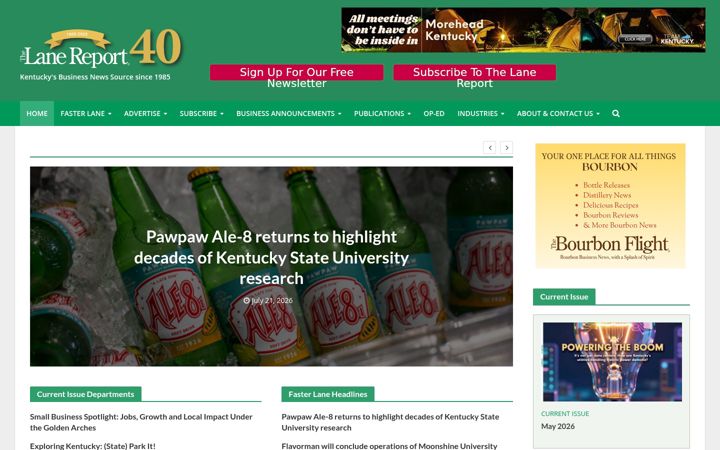Screen dimensions: 720x450
Task: Expand the Subscribe dropdown menu
Action: click(202, 113)
